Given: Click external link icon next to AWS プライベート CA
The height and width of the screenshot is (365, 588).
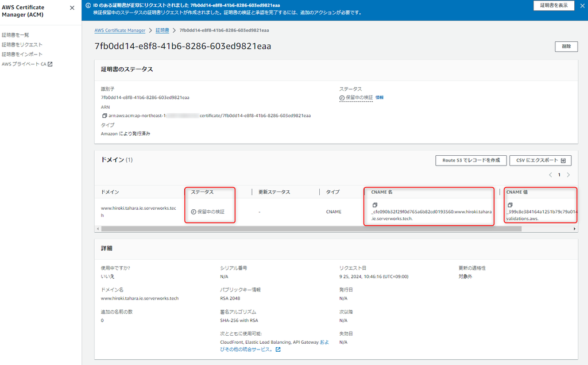Looking at the screenshot, I should [51, 64].
